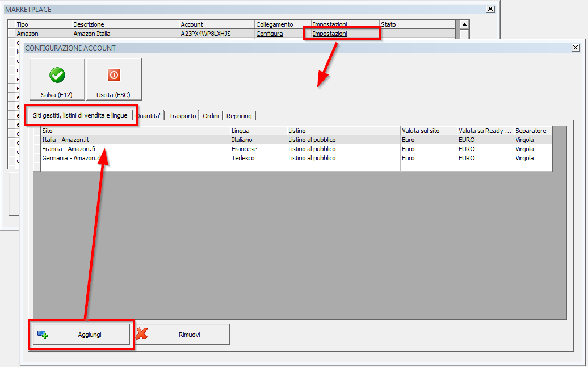The width and height of the screenshot is (588, 367).
Task: Click the Sito column header
Action: [x=136, y=131]
